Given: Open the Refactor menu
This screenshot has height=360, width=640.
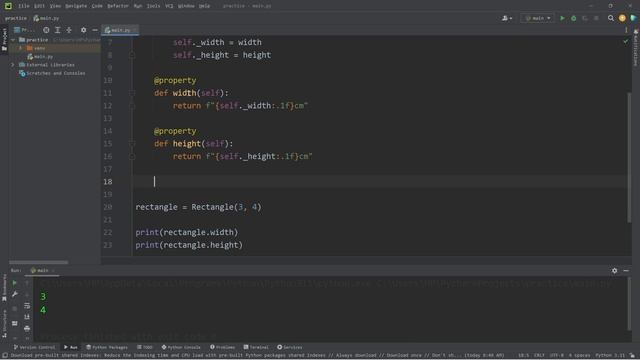Looking at the screenshot, I should coord(118,6).
